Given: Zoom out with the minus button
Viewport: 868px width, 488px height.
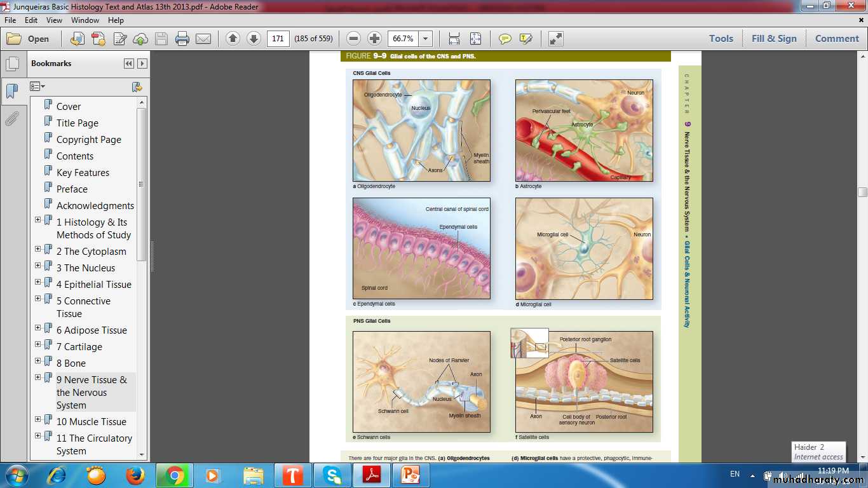Looking at the screenshot, I should click(354, 39).
